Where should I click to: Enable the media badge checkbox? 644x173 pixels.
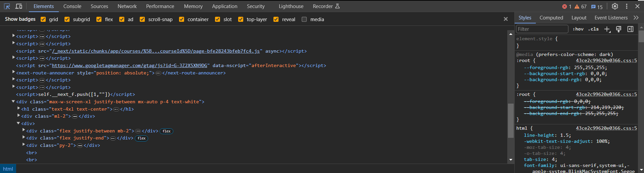pyautogui.click(x=304, y=19)
